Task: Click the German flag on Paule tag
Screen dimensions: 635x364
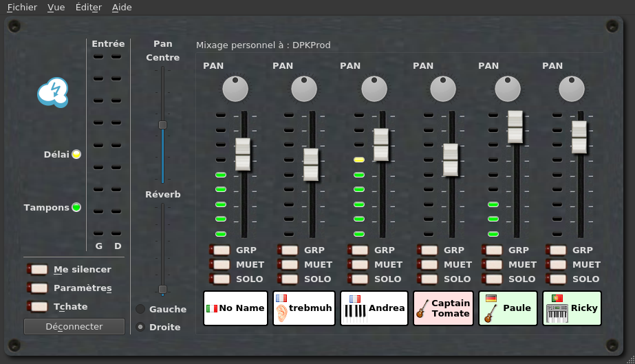Action: pos(491,299)
